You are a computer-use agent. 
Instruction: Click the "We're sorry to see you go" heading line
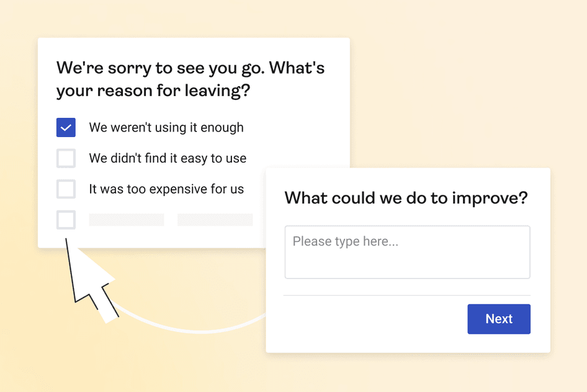190,68
